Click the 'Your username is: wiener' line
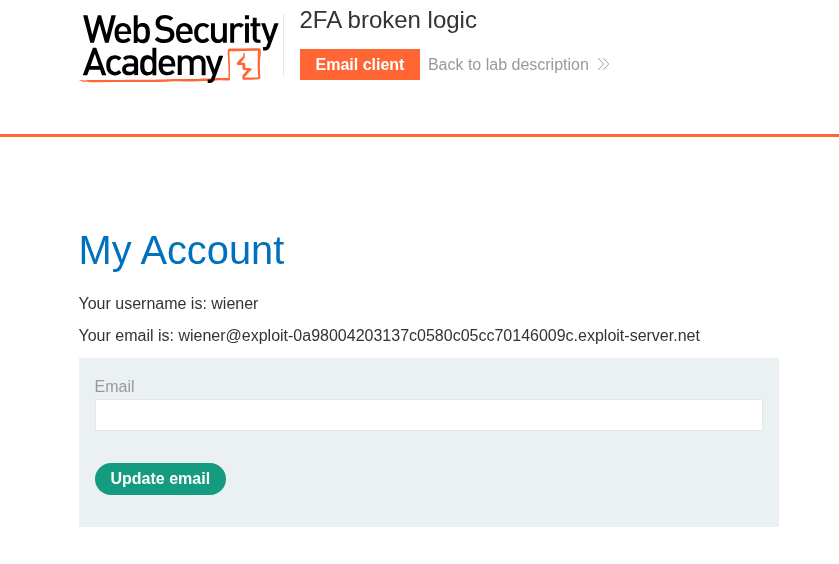This screenshot has height=564, width=839. [x=168, y=303]
